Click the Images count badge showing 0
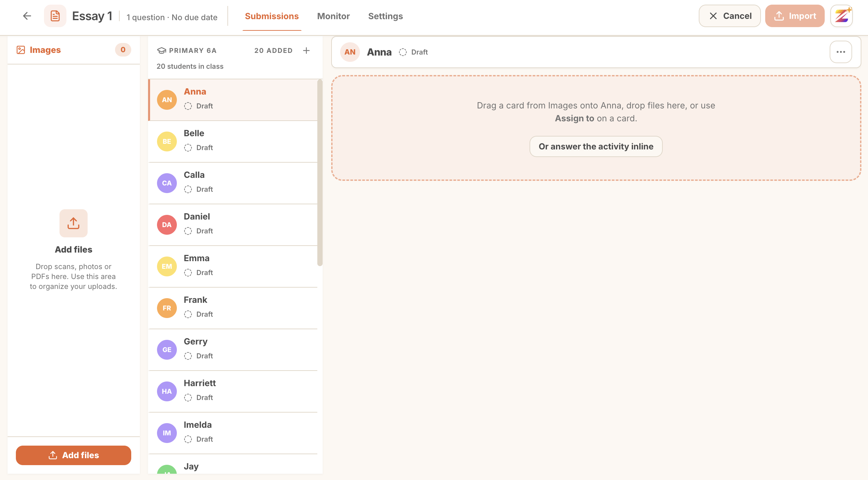 click(x=123, y=50)
